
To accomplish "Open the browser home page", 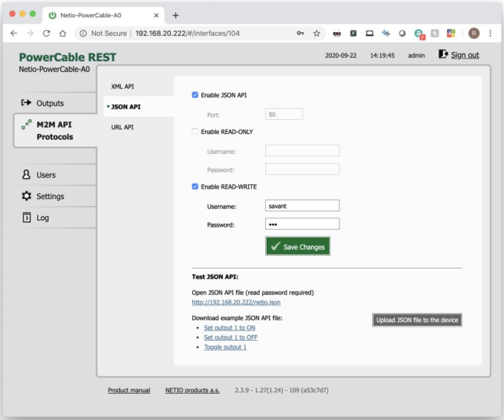I will [62, 33].
